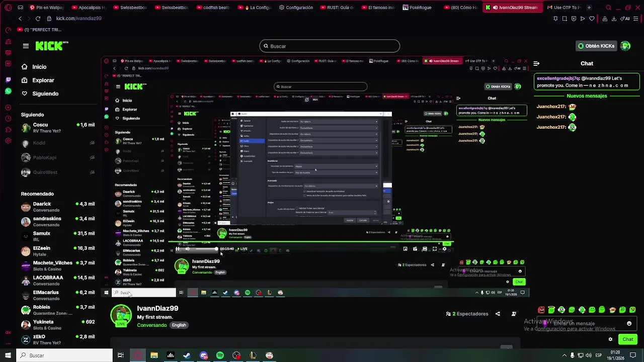Screen dimensions: 644x362
Task: Launch Steam from the taskbar
Action: (187, 355)
